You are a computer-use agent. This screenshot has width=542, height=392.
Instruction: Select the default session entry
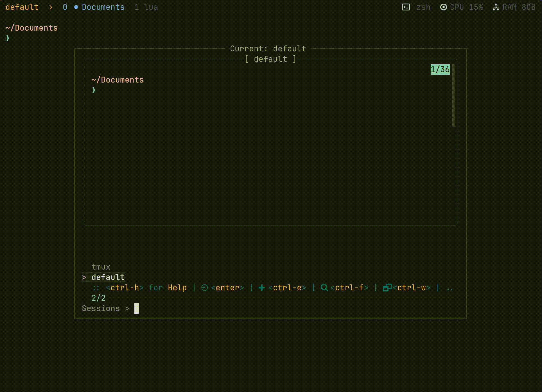(x=108, y=277)
